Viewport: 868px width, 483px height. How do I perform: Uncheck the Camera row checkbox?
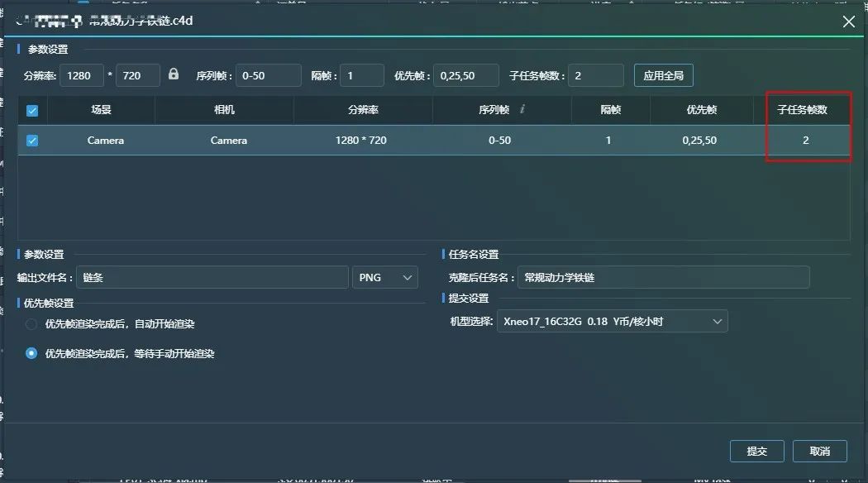(x=32, y=141)
